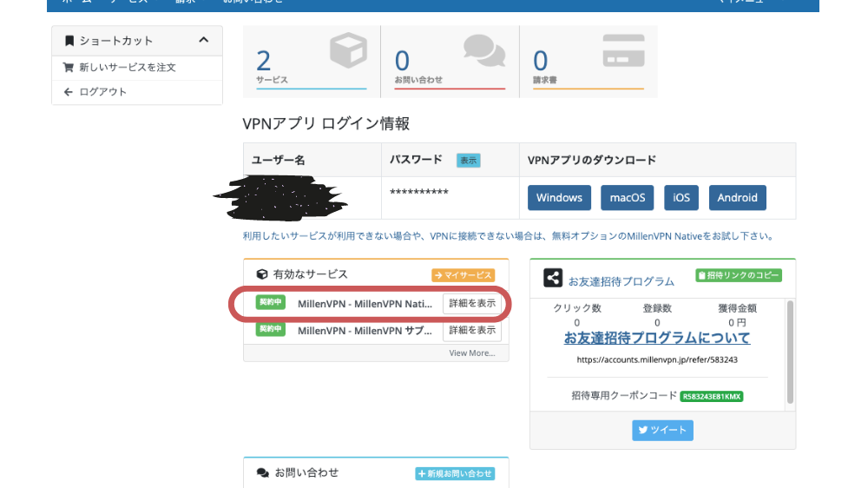The image size is (868, 488).
Task: Click the クリック数 statistic label
Action: (x=577, y=308)
